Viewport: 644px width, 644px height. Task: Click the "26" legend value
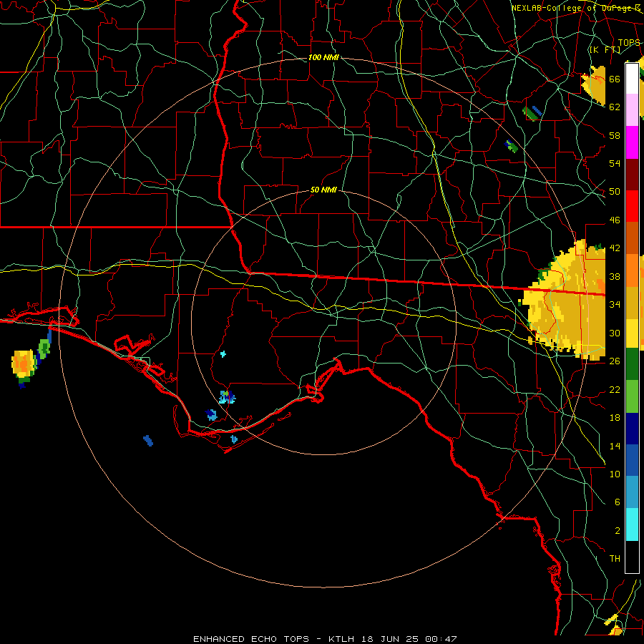pos(615,361)
